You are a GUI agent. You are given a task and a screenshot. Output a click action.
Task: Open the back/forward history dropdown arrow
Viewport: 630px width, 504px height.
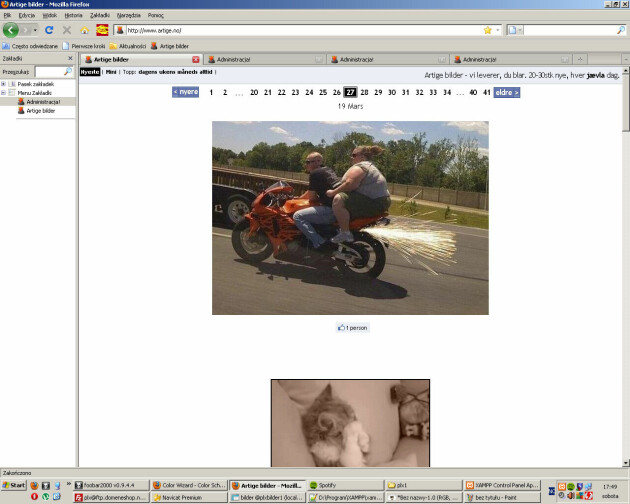coord(35,30)
